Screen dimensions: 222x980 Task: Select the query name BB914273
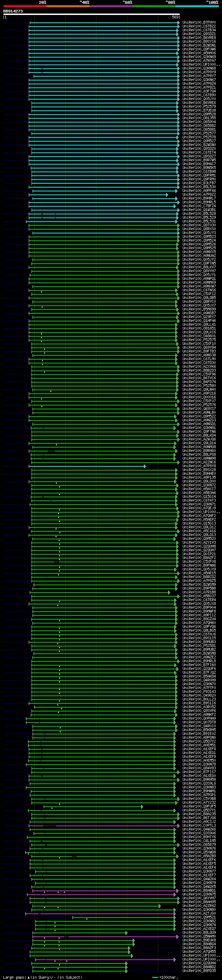pyautogui.click(x=13, y=11)
